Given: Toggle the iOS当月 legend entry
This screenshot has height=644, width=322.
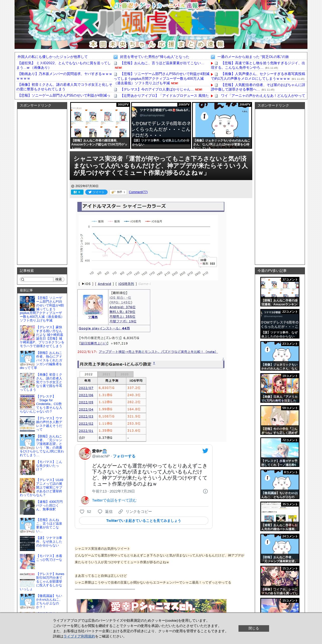Looking at the screenshot, I should 154,221.
